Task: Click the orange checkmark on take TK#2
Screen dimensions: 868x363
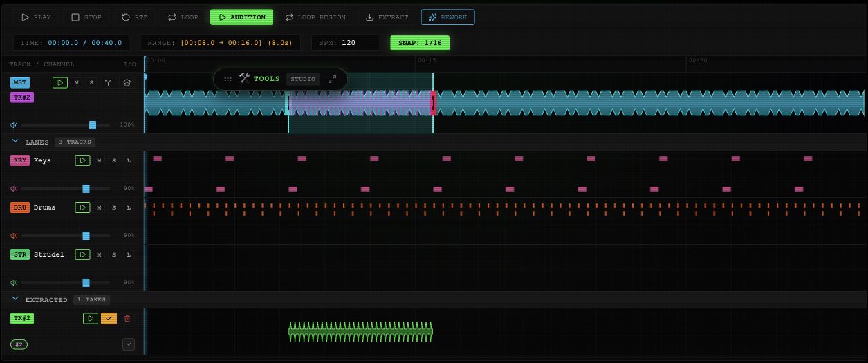Action: coord(109,318)
